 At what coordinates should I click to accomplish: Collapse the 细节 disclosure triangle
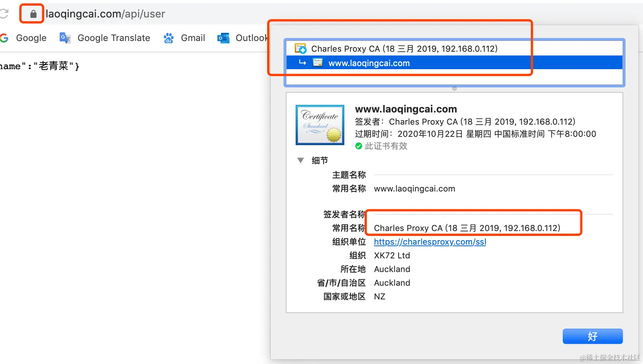tap(301, 160)
